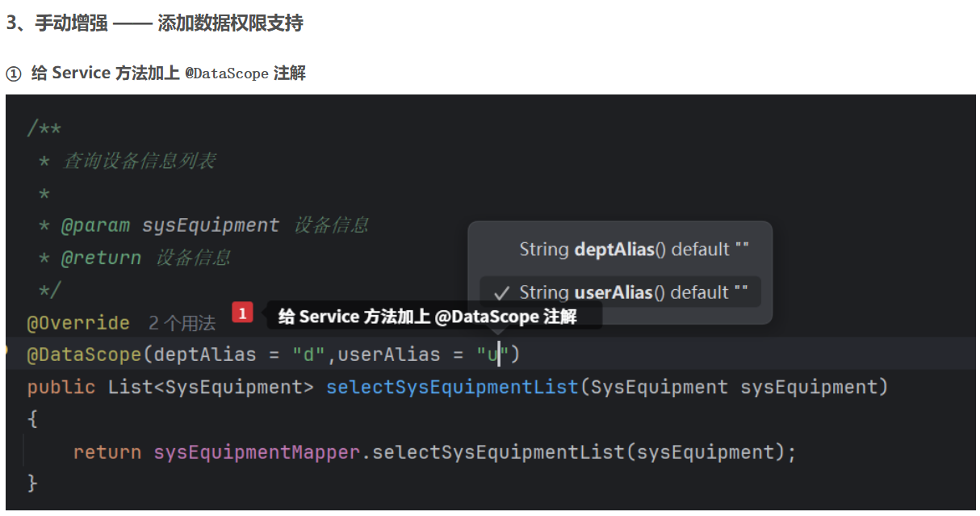Viewport: 980px width, 516px height.
Task: Click the closing brace of the method
Action: [32, 484]
